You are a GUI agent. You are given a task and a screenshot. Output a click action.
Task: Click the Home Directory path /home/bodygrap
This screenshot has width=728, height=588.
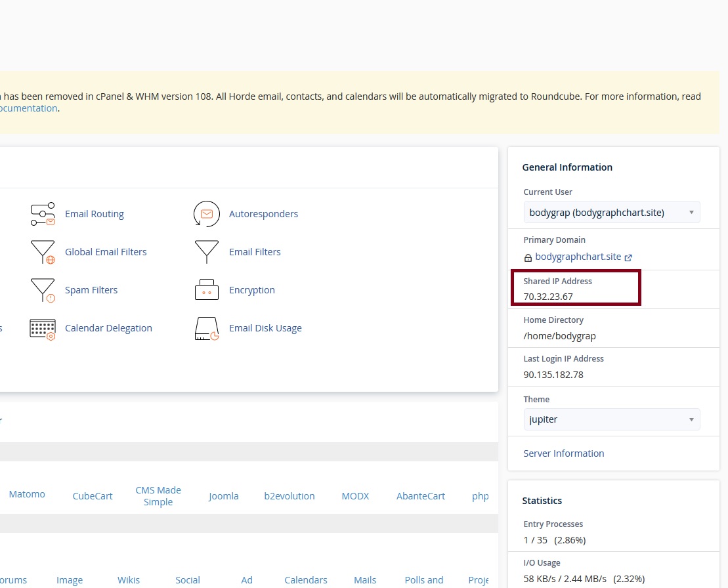point(559,336)
